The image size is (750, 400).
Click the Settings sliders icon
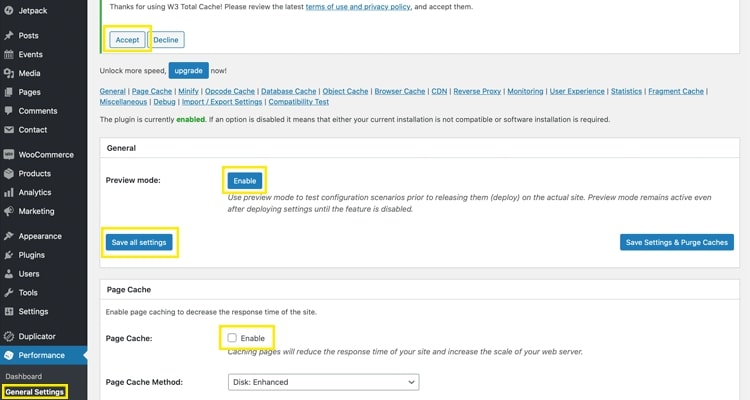tap(9, 311)
